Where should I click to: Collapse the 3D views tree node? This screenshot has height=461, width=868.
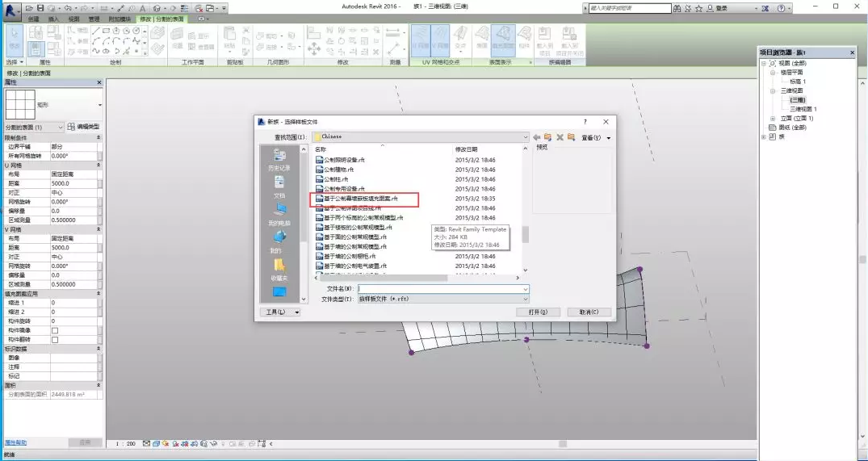[x=773, y=91]
